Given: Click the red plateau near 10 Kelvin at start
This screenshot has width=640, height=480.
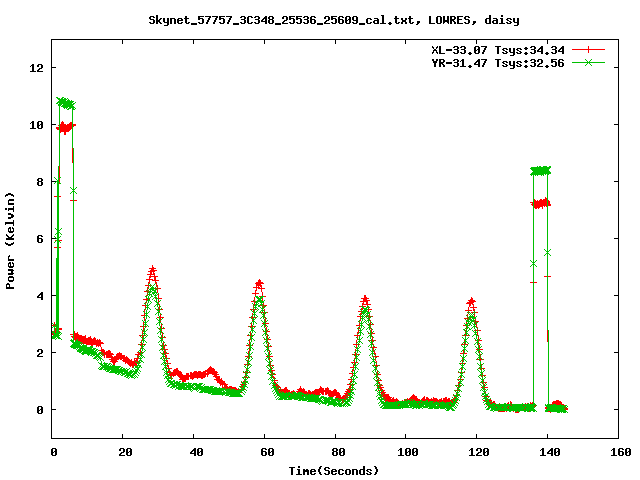Looking at the screenshot, I should click(x=66, y=127).
